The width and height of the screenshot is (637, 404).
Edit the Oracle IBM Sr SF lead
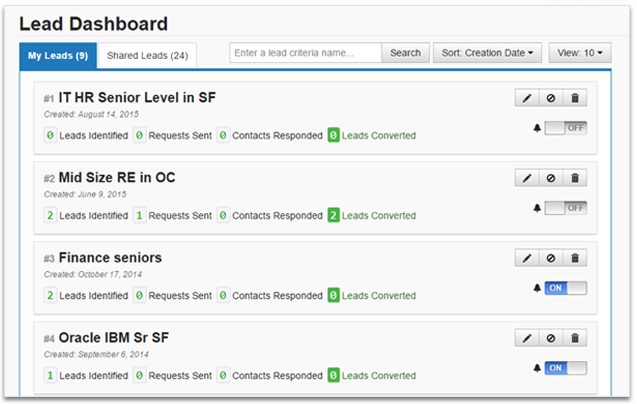(x=527, y=338)
